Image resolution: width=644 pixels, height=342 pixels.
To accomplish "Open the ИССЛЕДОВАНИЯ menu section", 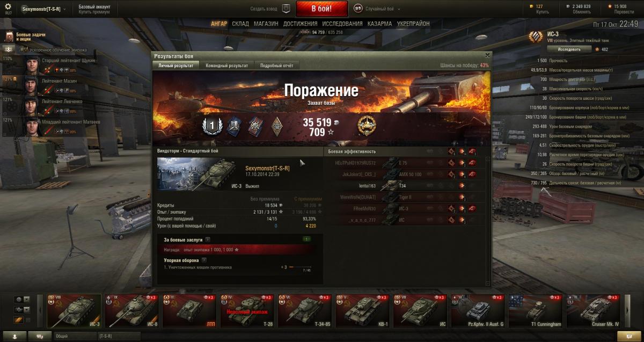I will 342,24.
